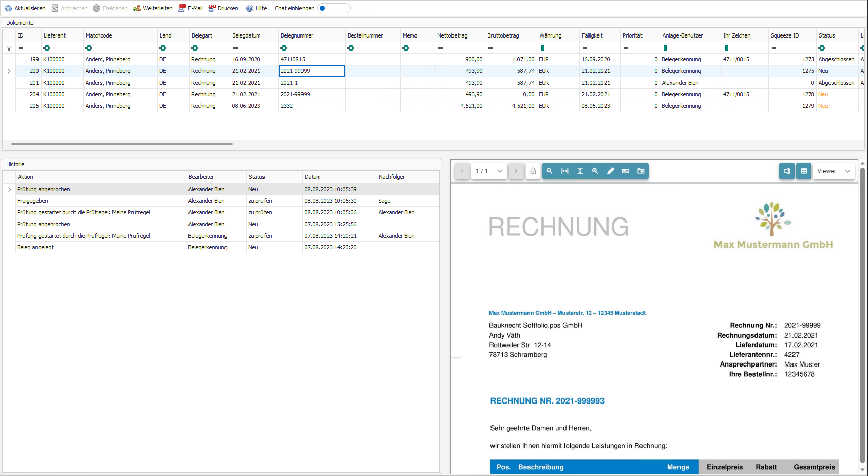Screen dimensions: 868x476
Task: Expand the row indicator for document ID 200
Action: click(9, 71)
